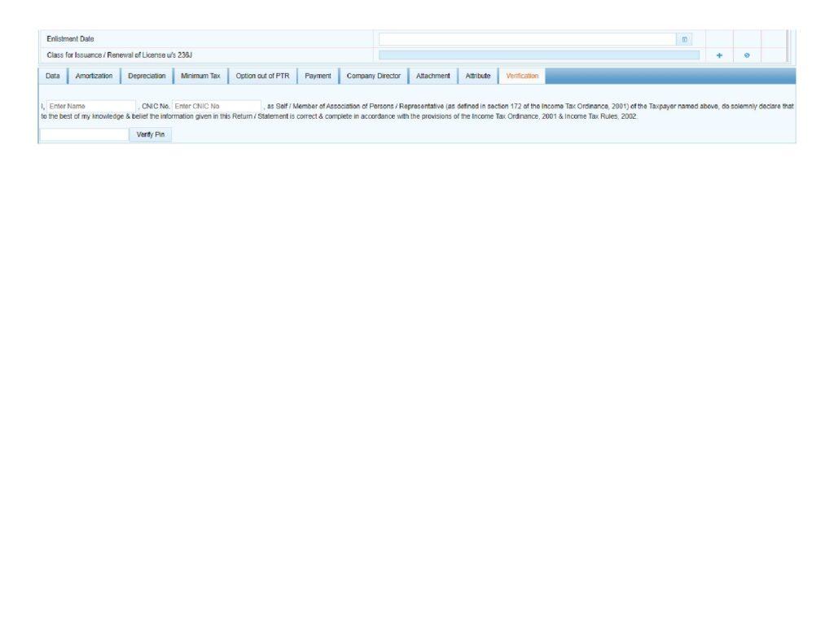Click the Enlistment Date text field
The image size is (834, 644).
pyautogui.click(x=527, y=39)
